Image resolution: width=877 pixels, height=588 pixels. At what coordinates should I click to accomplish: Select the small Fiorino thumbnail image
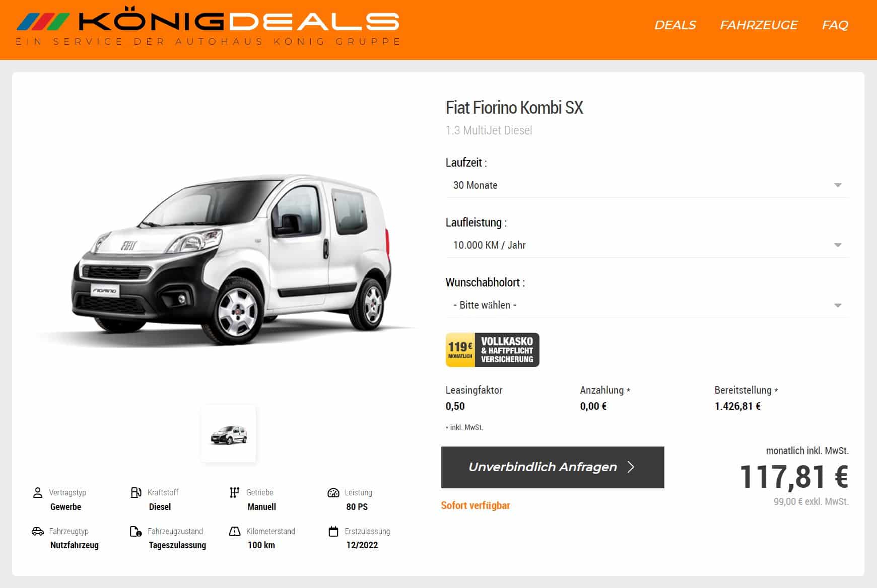pos(229,434)
